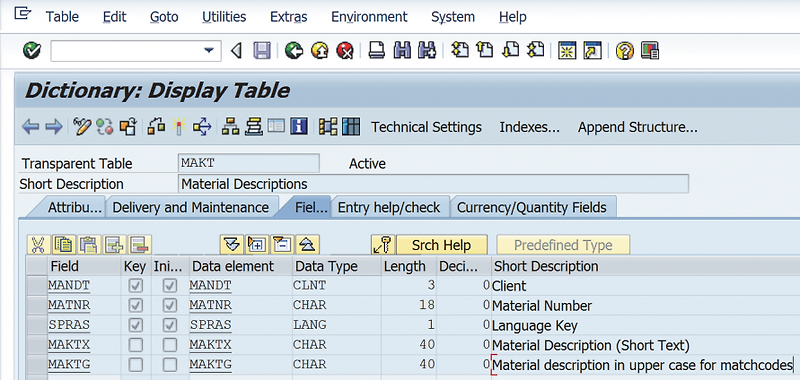The height and width of the screenshot is (380, 800).
Task: Click the Find Next binoculars-plus icon
Action: click(427, 50)
